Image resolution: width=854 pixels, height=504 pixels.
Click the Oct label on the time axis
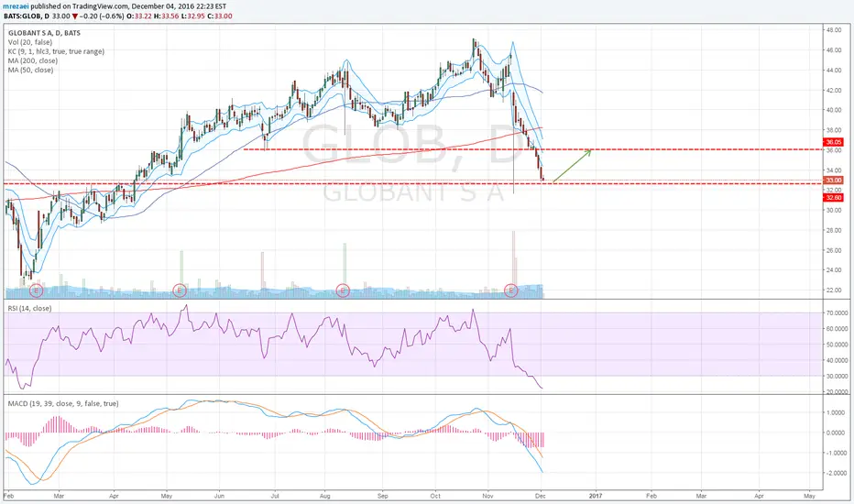[x=435, y=496]
